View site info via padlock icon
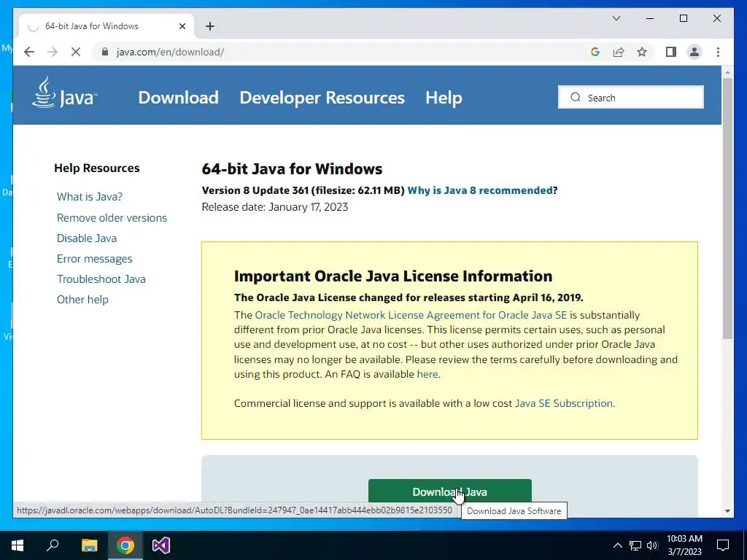The height and width of the screenshot is (560, 747). click(x=105, y=52)
